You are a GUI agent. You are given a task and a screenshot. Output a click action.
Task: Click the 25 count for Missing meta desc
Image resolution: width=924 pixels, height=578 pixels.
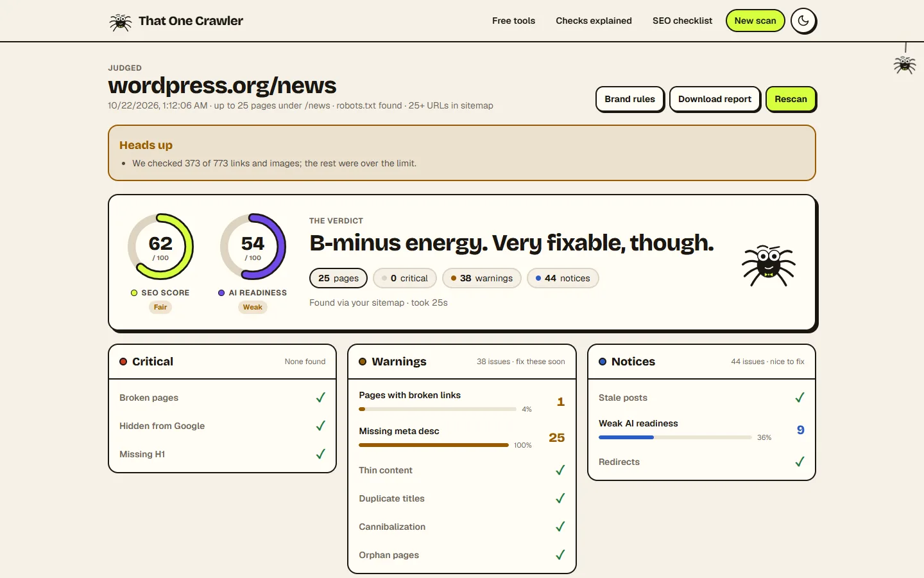point(557,437)
